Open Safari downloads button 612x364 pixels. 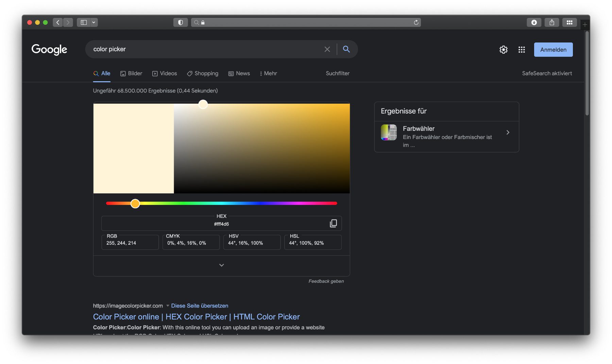534,22
